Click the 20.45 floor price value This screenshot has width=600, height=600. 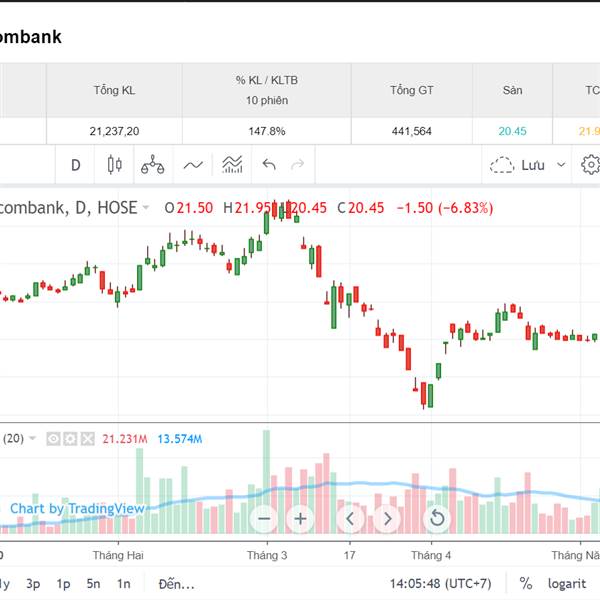[x=512, y=131]
